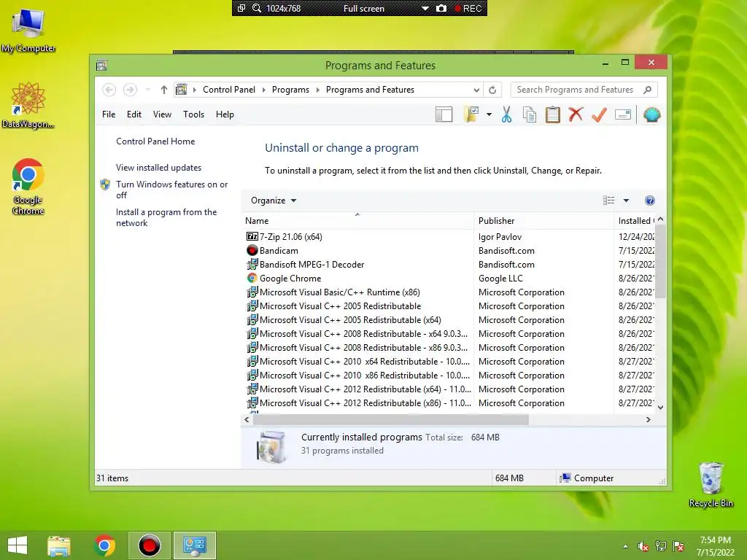Screen dimensions: 747x560
Task: Expand the address bar history dropdown
Action: point(476,90)
